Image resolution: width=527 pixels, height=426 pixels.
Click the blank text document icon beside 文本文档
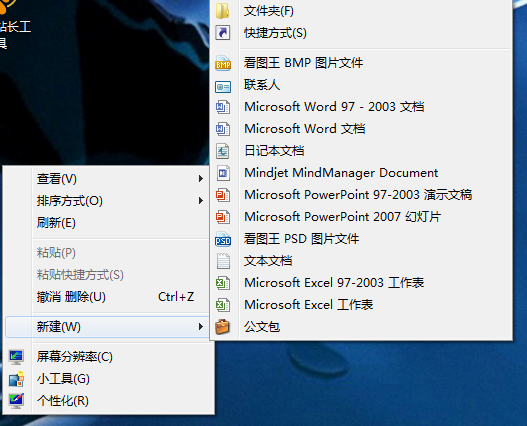[x=223, y=261]
